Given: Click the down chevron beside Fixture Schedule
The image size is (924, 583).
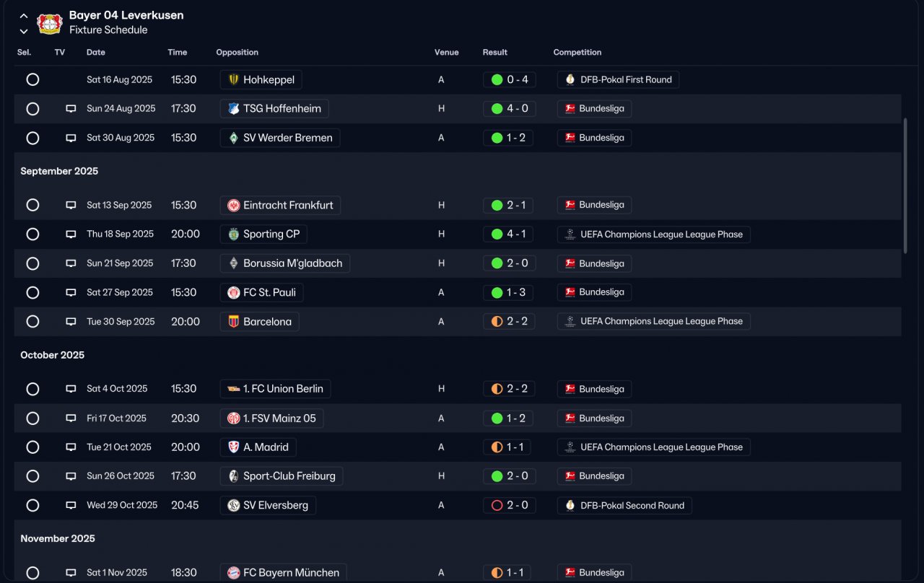Looking at the screenshot, I should [24, 31].
